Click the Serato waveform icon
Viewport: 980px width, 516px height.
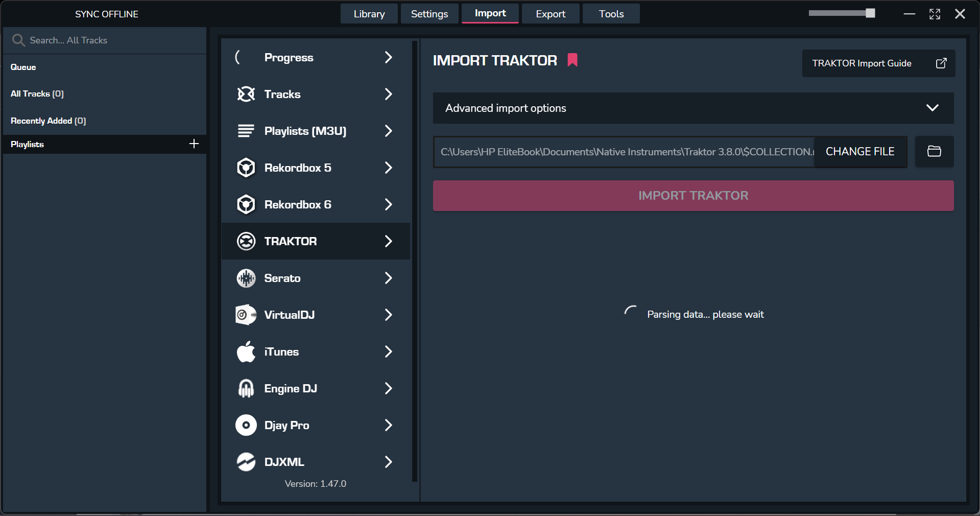pos(246,278)
